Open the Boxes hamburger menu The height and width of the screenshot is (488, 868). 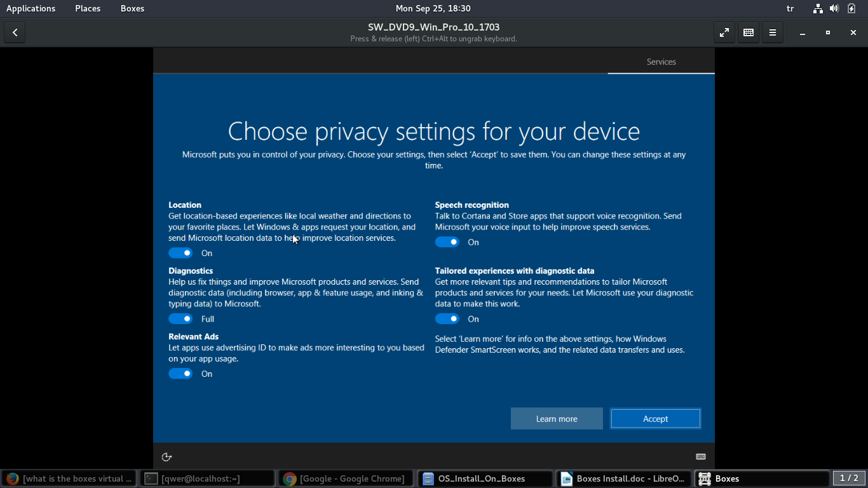[773, 32]
